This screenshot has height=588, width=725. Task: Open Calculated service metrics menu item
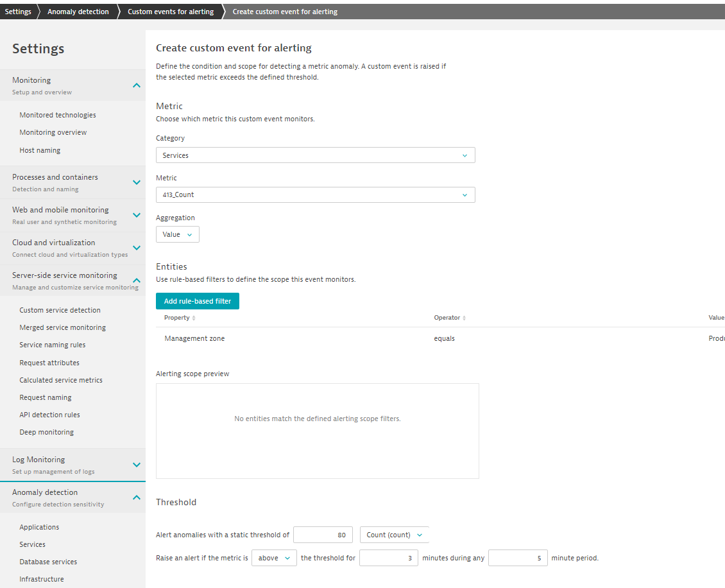[61, 380]
